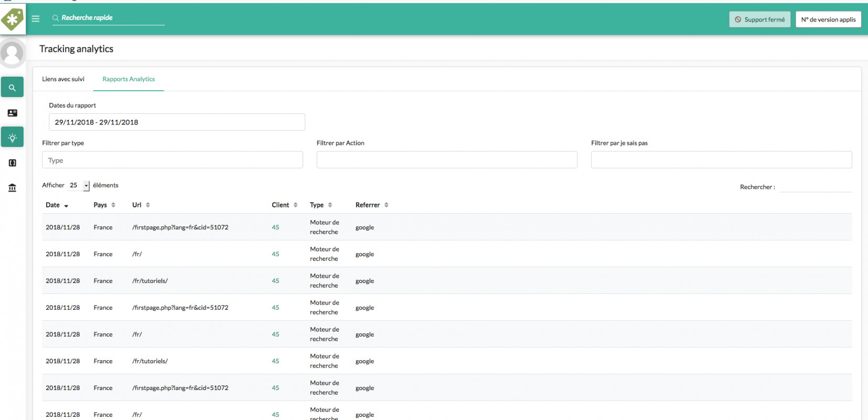This screenshot has height=420, width=868.
Task: Sort by Client column arrows
Action: click(295, 205)
